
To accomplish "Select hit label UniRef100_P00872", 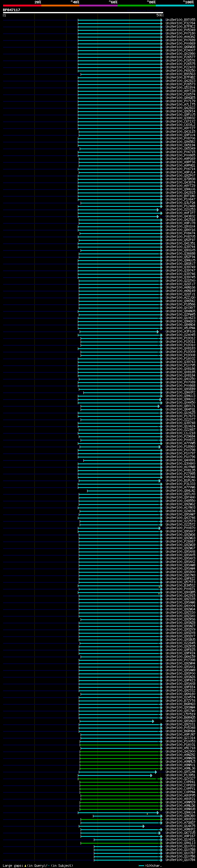I will tap(180, 440).
